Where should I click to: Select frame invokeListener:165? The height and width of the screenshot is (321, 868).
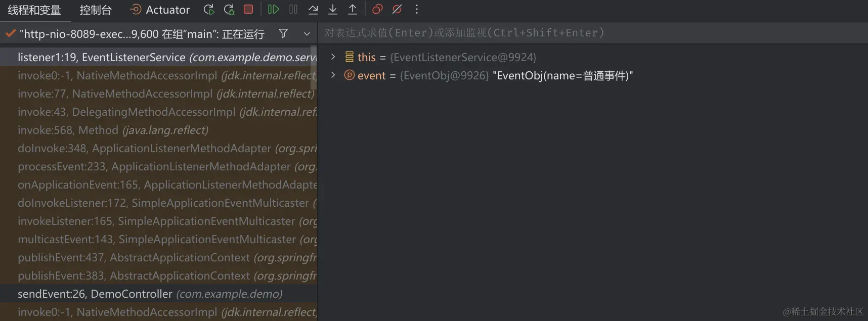158,221
